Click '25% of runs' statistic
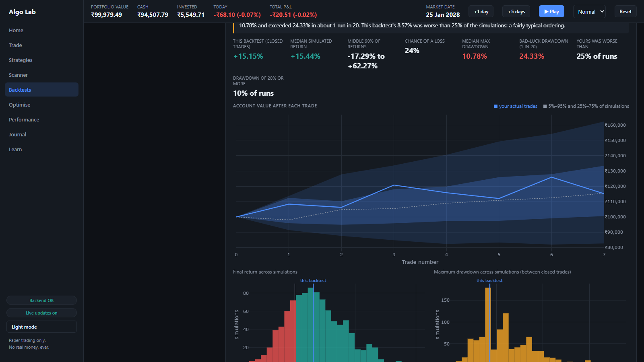This screenshot has width=644, height=362. (597, 56)
